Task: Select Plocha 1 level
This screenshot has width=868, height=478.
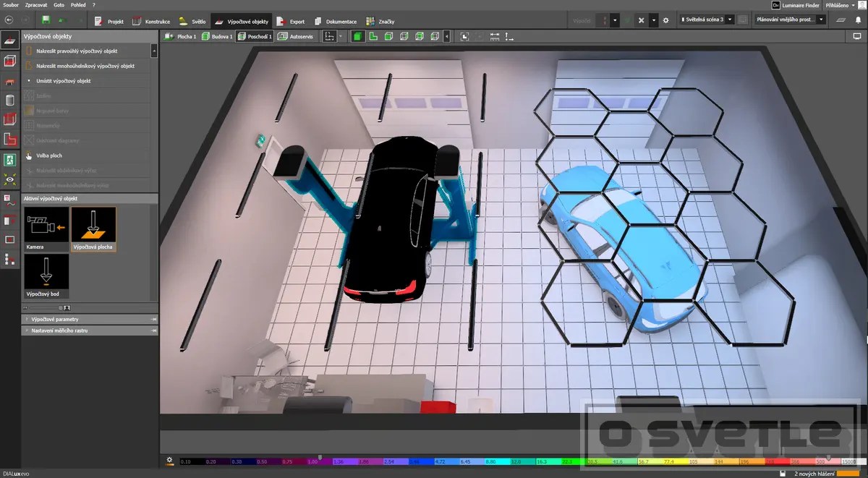Action: (180, 36)
